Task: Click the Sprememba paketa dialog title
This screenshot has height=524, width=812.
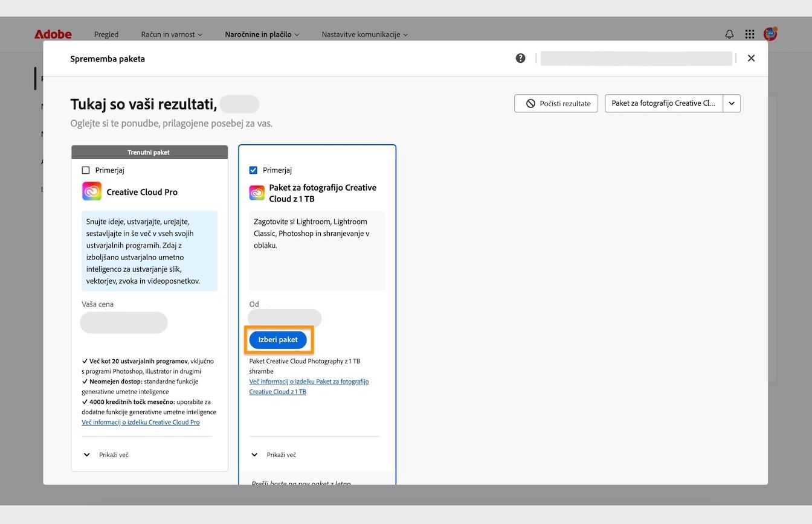Action: pyautogui.click(x=108, y=59)
